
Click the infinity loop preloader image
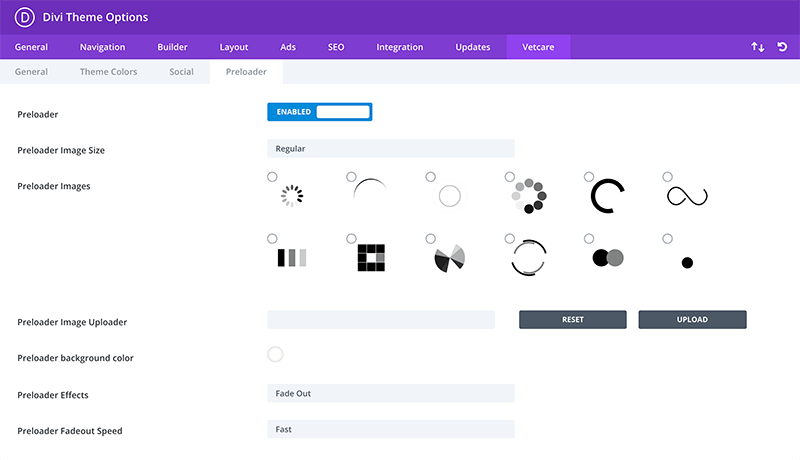[x=687, y=196]
